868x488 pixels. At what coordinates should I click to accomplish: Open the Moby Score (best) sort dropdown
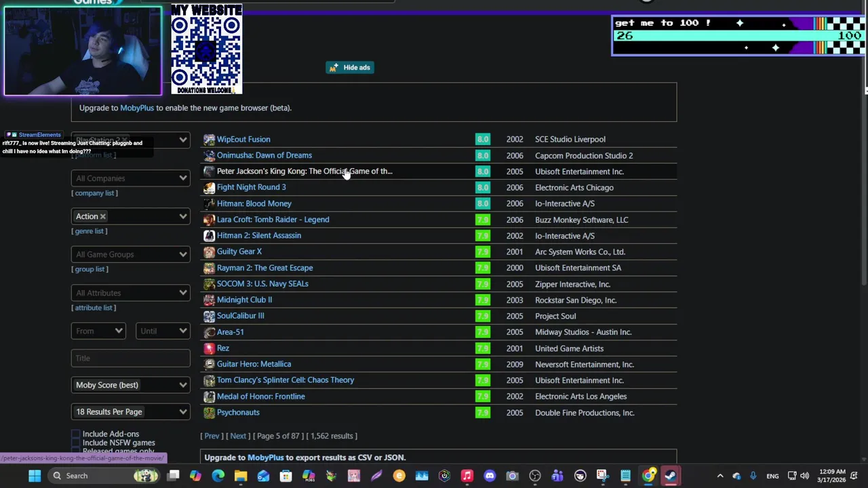(x=131, y=385)
